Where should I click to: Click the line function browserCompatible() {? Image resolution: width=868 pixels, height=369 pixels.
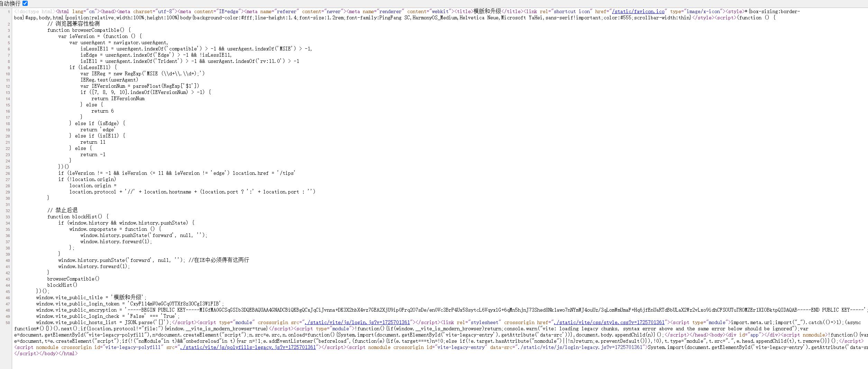(89, 30)
